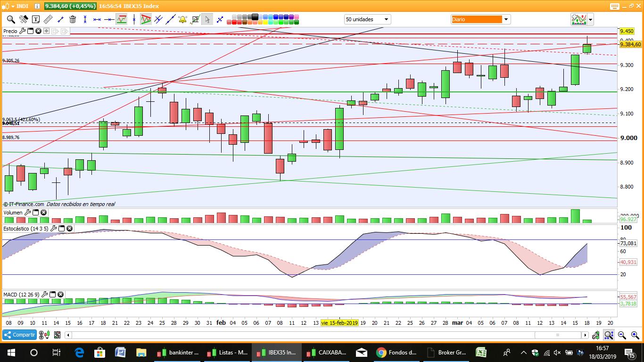Image resolution: width=644 pixels, height=362 pixels.
Task: Remove the Estocástico indicator panel
Action: [x=69, y=228]
